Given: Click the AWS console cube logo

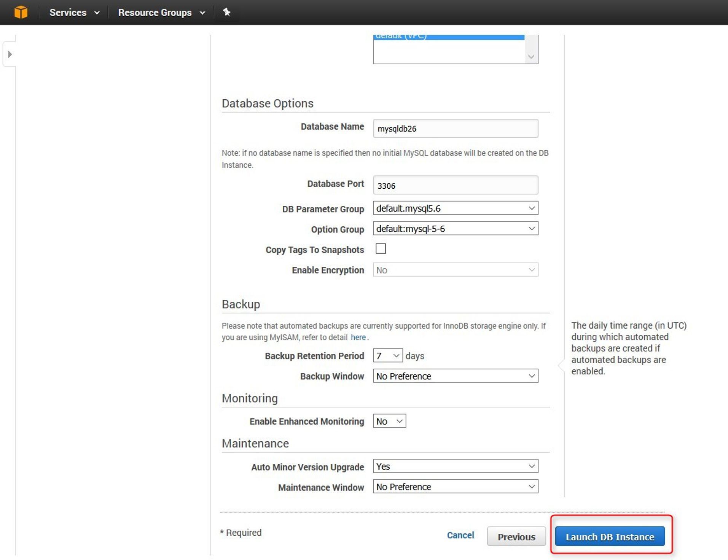Looking at the screenshot, I should [x=21, y=12].
